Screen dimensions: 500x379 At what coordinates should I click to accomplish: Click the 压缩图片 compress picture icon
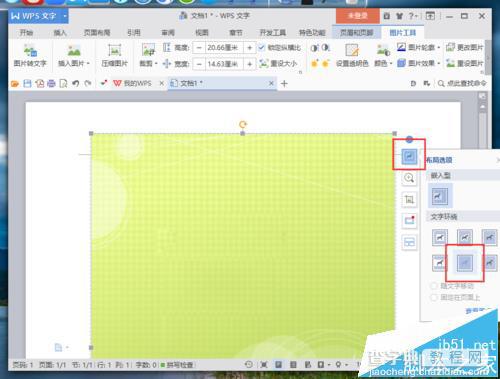pos(114,50)
